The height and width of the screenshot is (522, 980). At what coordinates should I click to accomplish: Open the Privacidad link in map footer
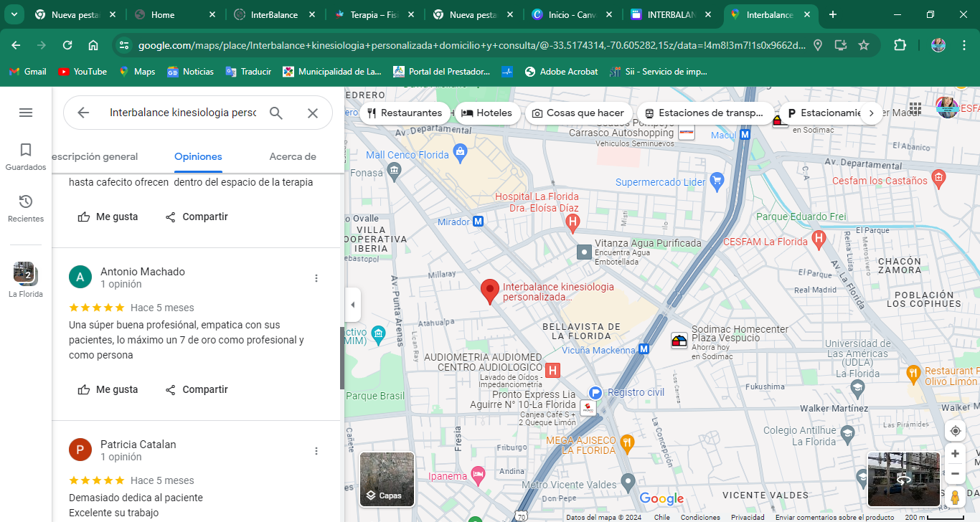(x=748, y=517)
